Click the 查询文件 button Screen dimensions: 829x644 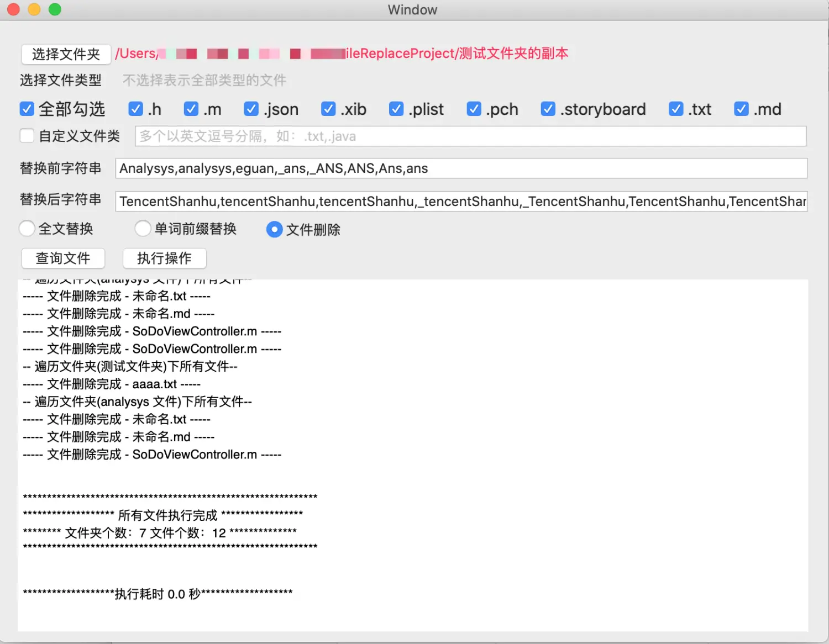coord(63,258)
